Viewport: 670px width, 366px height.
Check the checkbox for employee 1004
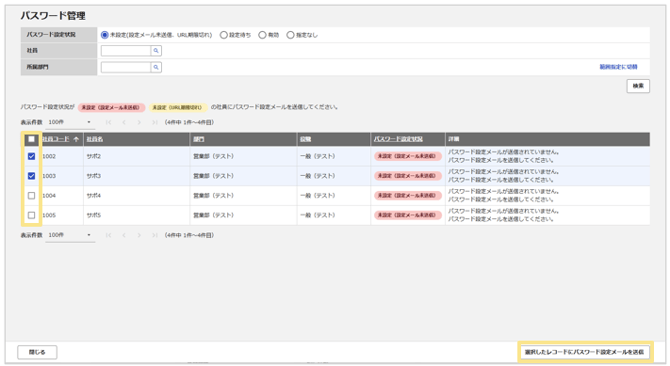click(x=31, y=196)
